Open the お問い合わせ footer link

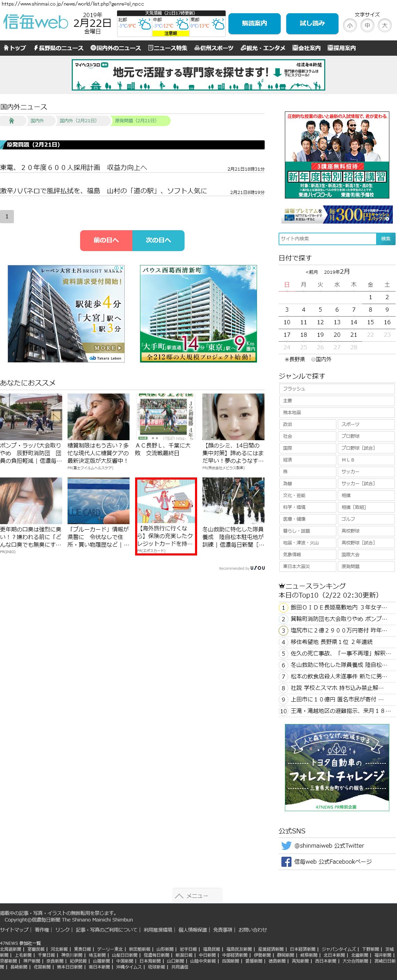pos(252,930)
